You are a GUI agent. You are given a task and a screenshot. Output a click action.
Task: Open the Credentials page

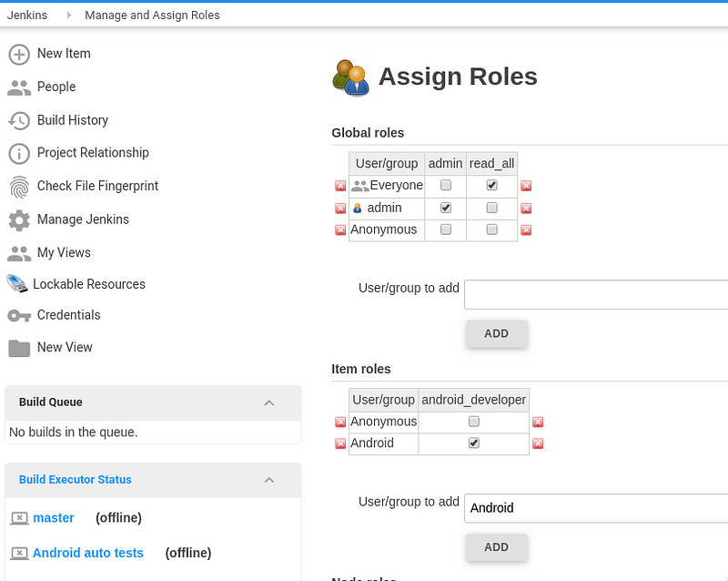69,315
